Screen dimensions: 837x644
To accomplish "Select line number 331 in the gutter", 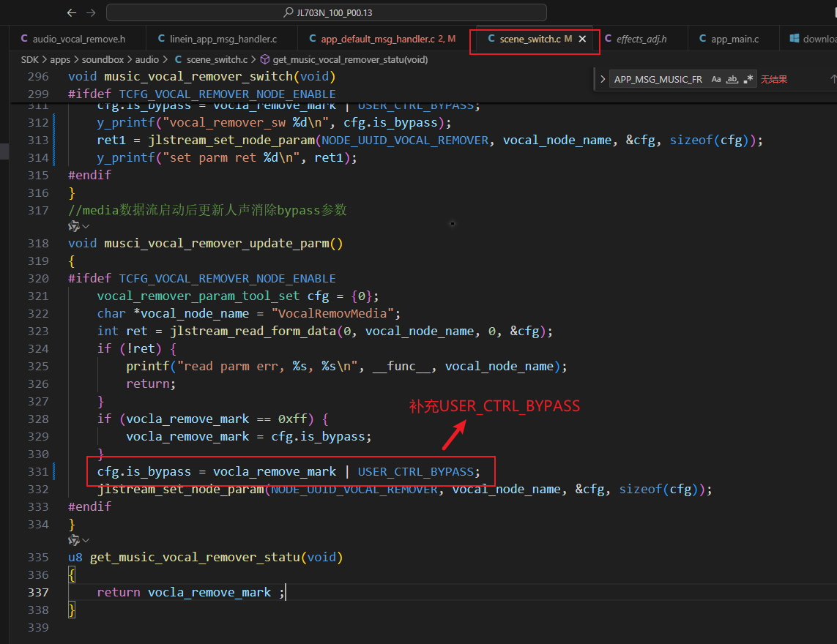I will point(38,472).
